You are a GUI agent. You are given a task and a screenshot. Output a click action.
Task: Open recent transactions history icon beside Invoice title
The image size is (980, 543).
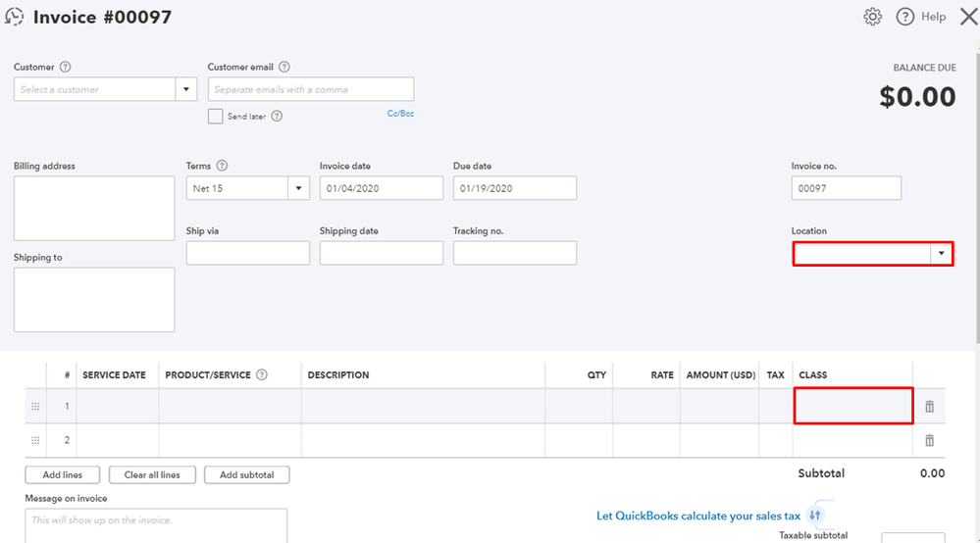pos(14,17)
